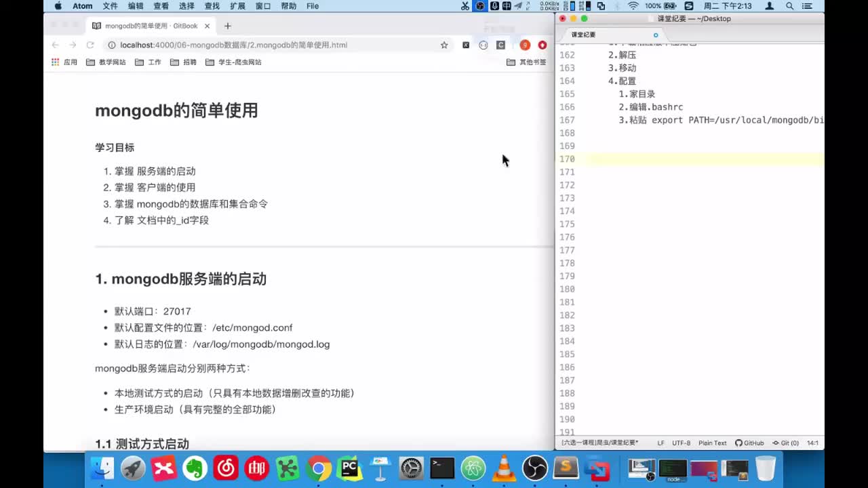Viewport: 868px width, 488px height.
Task: Open the 查看 menu
Action: pos(161,6)
